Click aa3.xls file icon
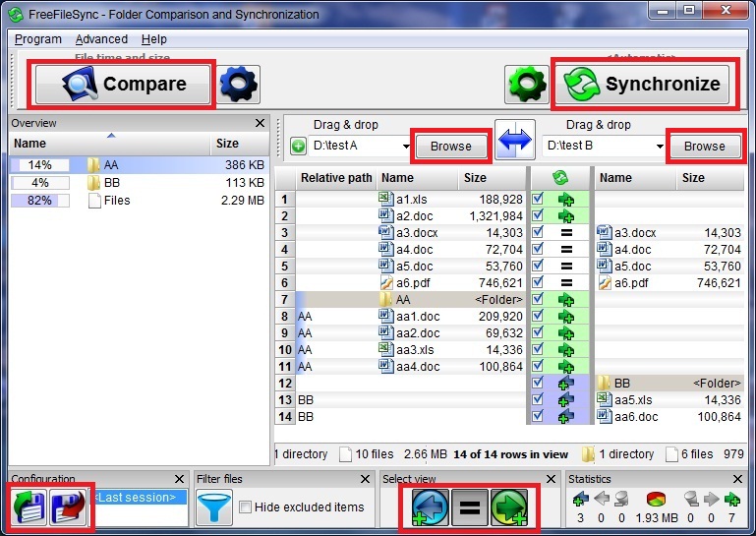The height and width of the screenshot is (536, 756). tap(386, 349)
